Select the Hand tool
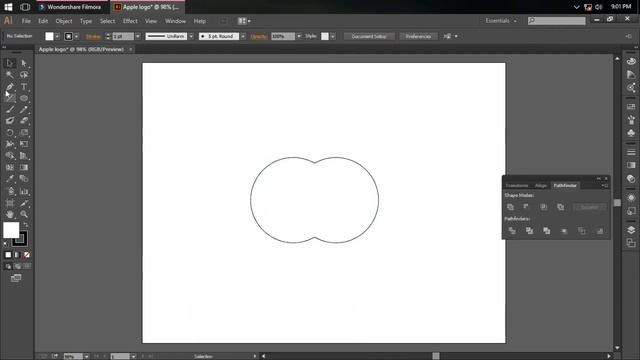 (x=10, y=214)
